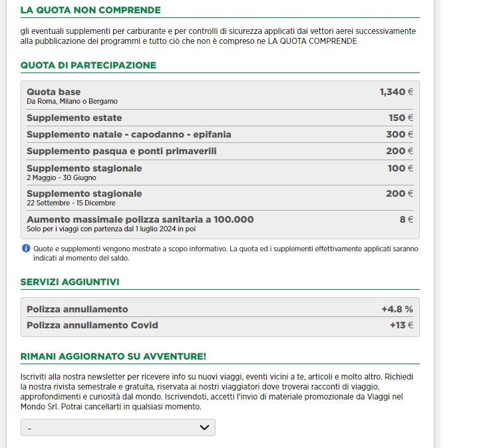Click '22 Settembre - 15 Dicembre' date range
This screenshot has width=489, height=448.
pyautogui.click(x=71, y=203)
